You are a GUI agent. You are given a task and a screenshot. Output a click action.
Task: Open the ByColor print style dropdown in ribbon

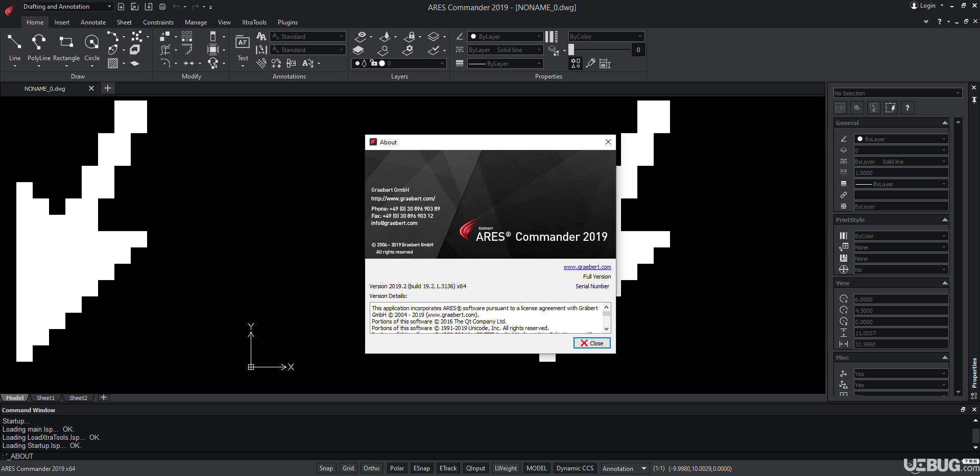[x=606, y=37]
